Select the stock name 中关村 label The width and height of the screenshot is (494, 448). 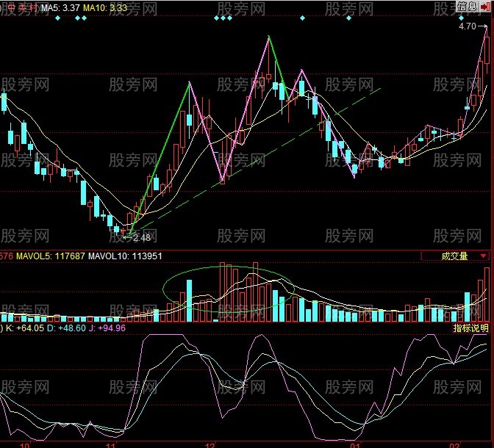tap(22, 7)
